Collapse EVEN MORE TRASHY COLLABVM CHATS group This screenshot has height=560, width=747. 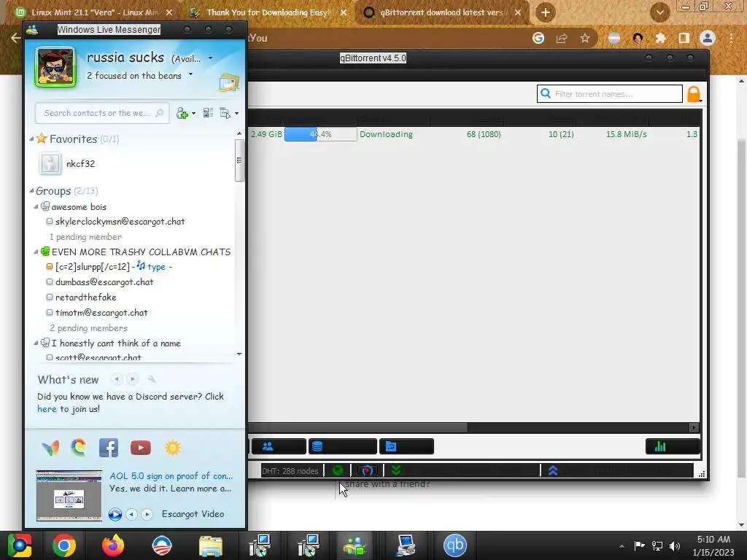point(36,252)
